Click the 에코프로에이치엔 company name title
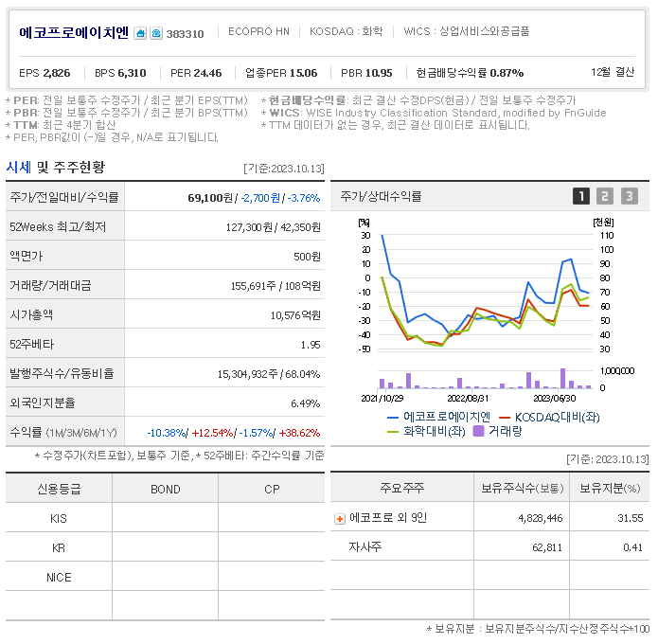The width and height of the screenshot is (658, 644). (74, 32)
